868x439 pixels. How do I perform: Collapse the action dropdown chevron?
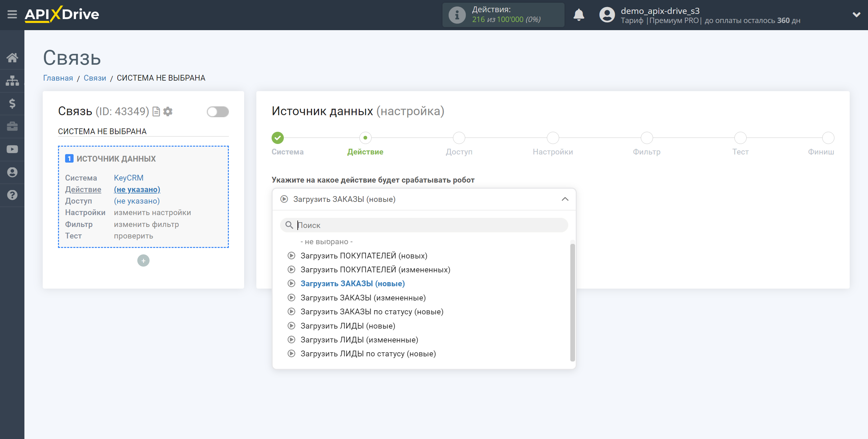click(x=565, y=199)
